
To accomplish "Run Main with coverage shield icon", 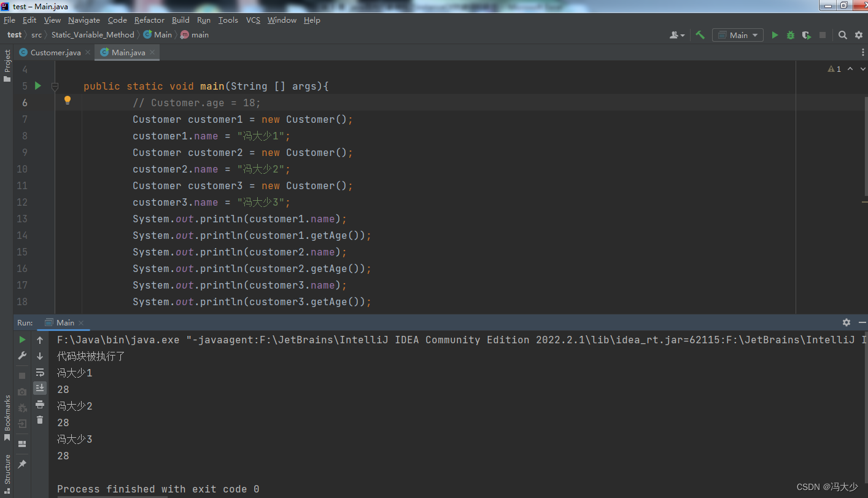I will pyautogui.click(x=806, y=35).
